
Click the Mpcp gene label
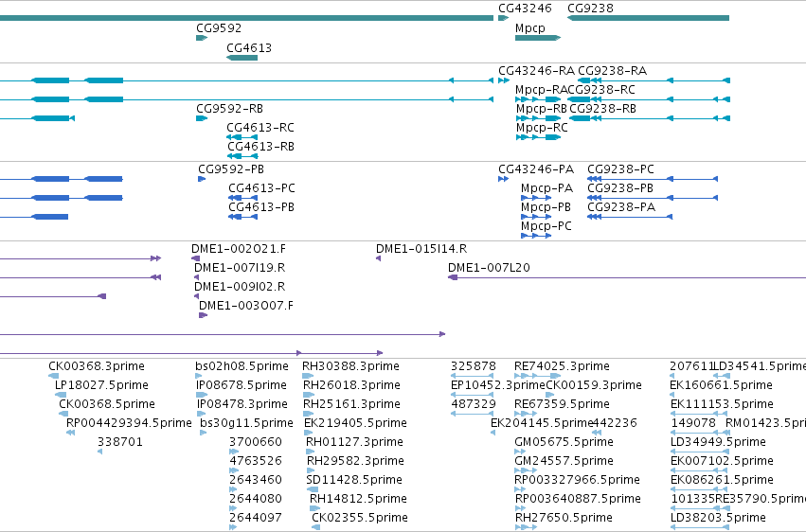[530, 28]
